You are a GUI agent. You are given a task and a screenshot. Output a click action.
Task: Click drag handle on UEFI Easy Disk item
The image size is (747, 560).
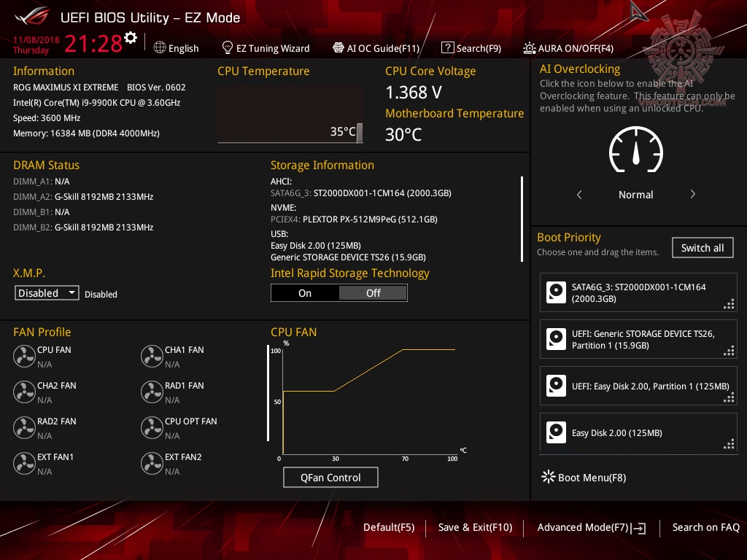point(729,397)
